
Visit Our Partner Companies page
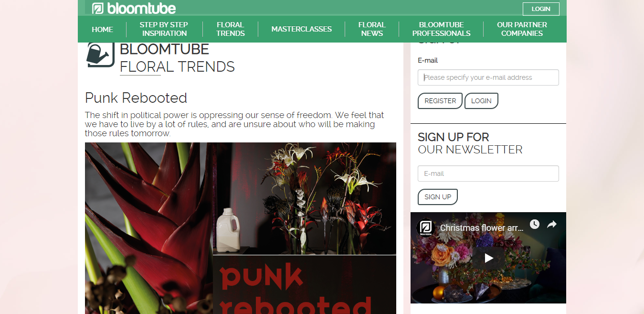point(522,29)
